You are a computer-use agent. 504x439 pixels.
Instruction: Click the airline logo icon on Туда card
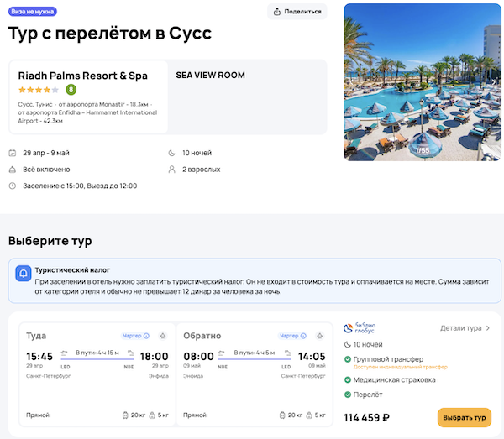[x=163, y=335]
